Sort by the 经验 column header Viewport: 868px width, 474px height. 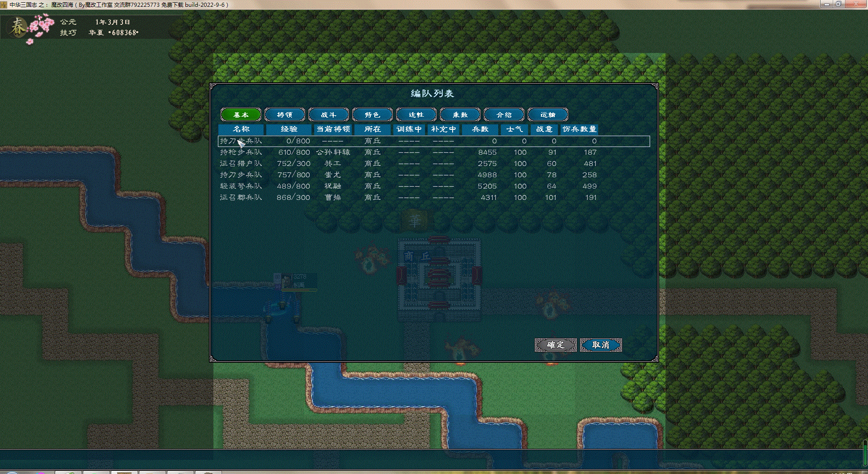289,129
